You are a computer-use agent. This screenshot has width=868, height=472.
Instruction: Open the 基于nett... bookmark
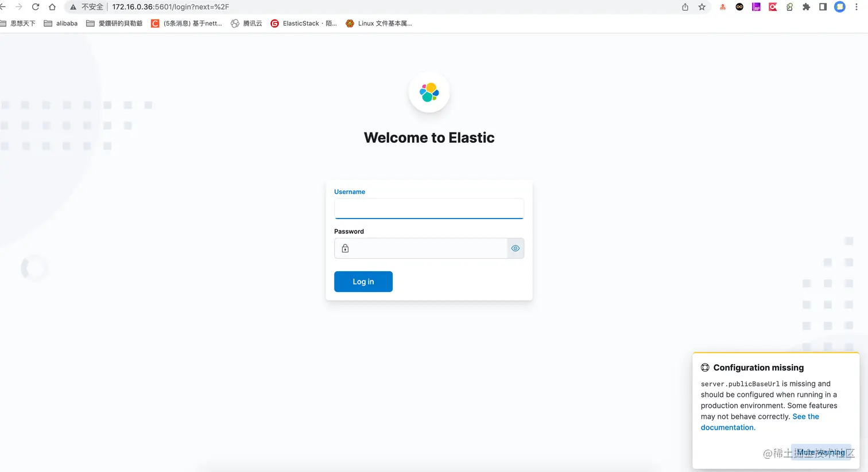pyautogui.click(x=187, y=24)
